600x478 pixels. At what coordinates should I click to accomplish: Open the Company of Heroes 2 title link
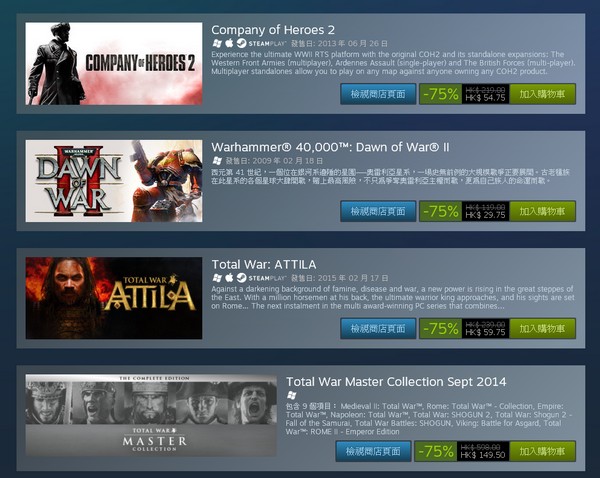pos(273,30)
